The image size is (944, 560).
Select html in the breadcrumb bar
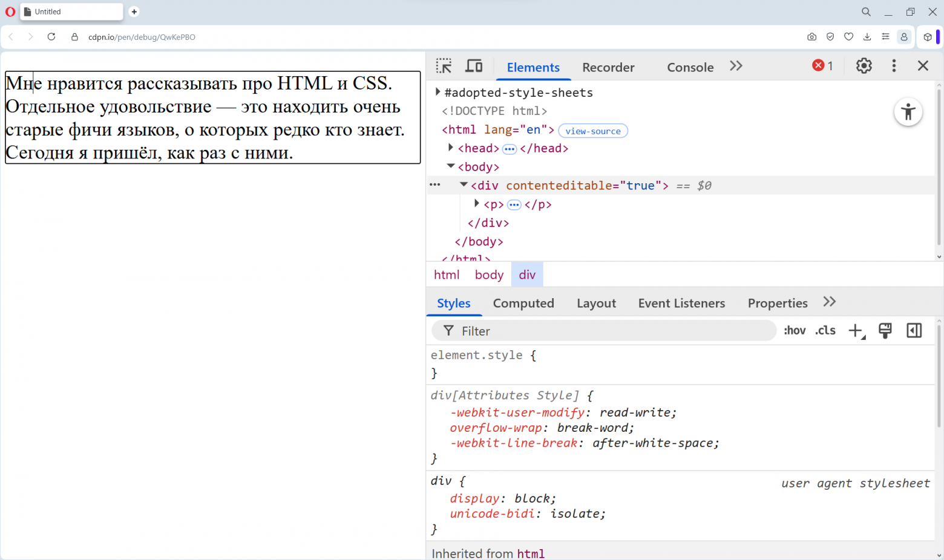[447, 275]
